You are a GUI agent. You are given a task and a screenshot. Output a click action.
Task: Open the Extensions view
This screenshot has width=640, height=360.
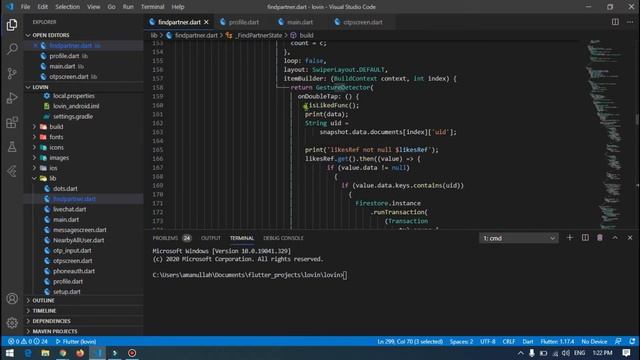point(12,122)
